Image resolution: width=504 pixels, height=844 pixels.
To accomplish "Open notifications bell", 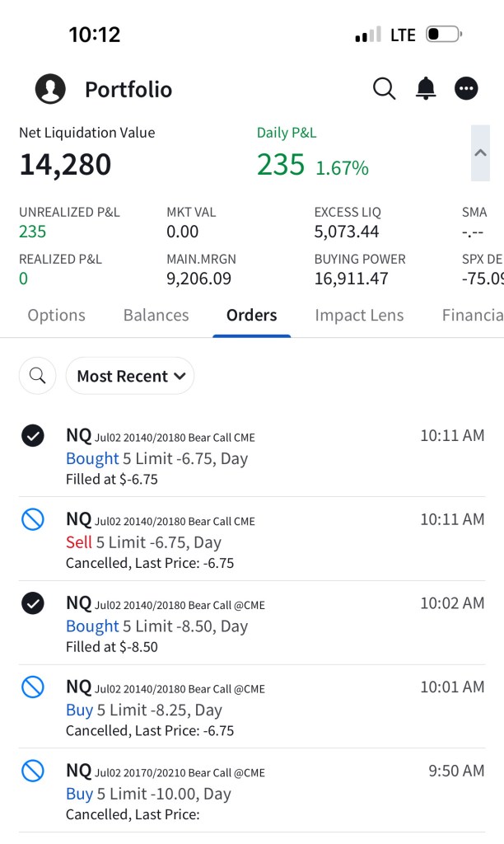I will click(426, 88).
